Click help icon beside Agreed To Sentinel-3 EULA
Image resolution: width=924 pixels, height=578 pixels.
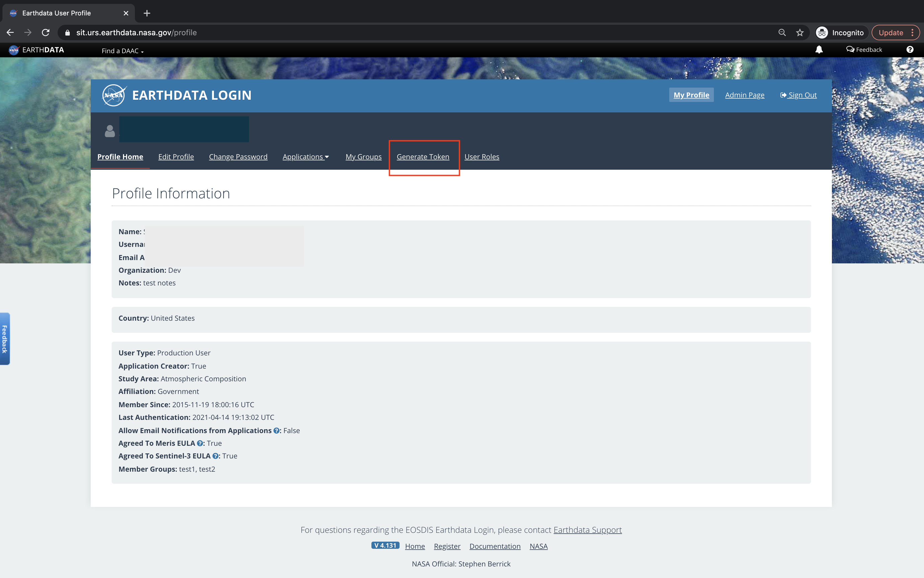click(215, 456)
